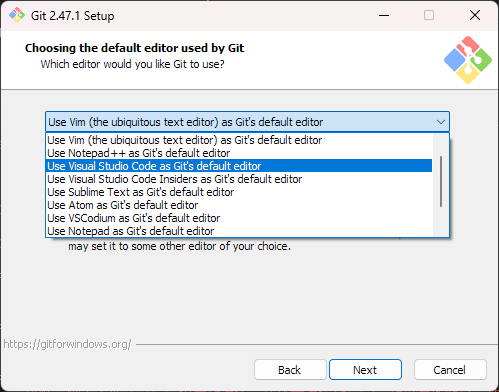Choose VSCodium as Git's default editor
This screenshot has height=392, width=499.
tap(239, 218)
